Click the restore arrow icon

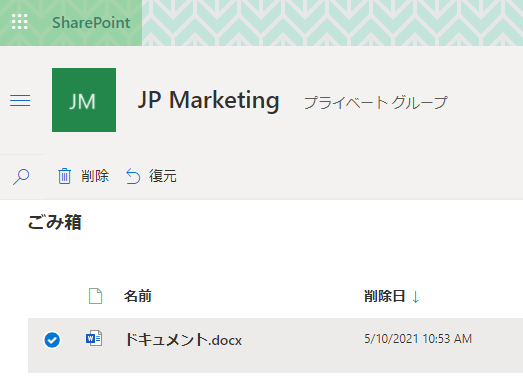[133, 176]
